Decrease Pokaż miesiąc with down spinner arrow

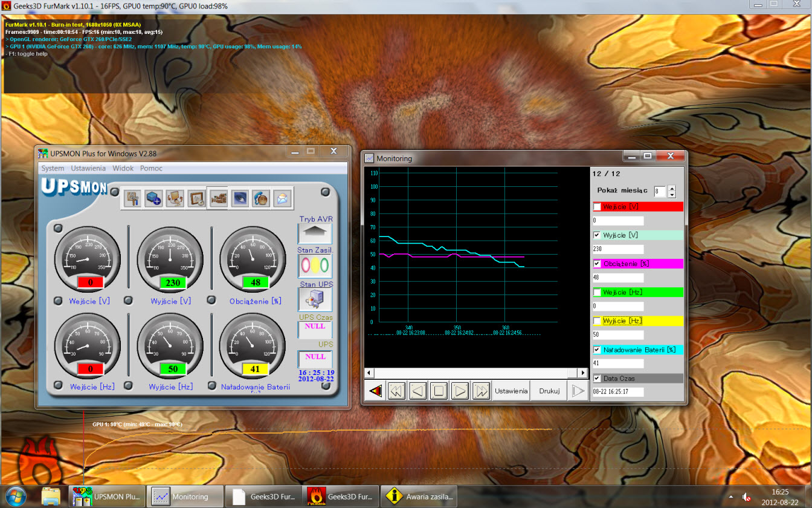[x=671, y=195]
